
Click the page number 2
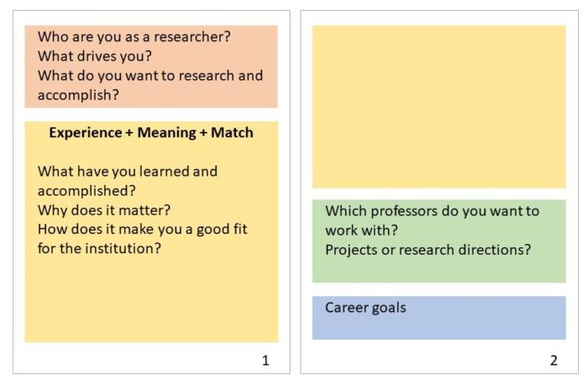point(554,361)
